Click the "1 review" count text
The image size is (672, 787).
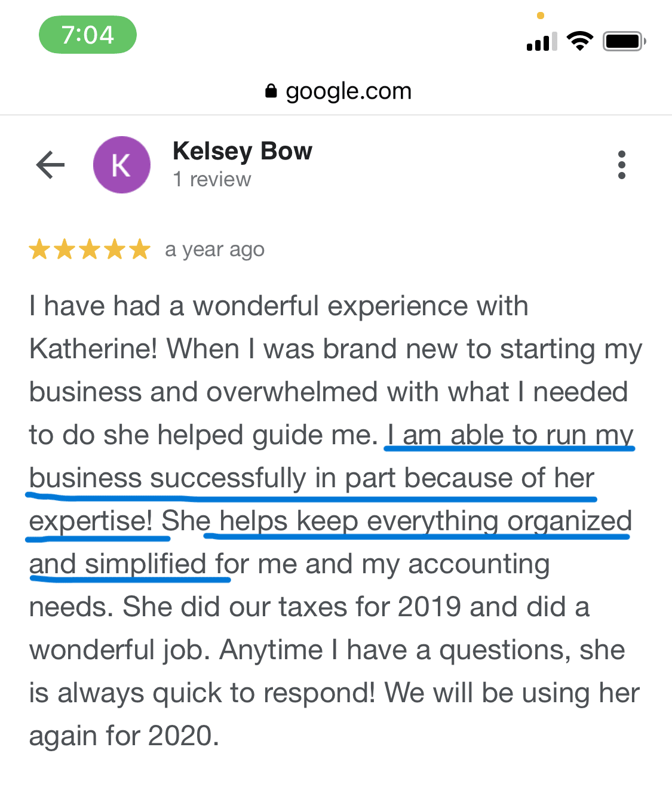(212, 179)
